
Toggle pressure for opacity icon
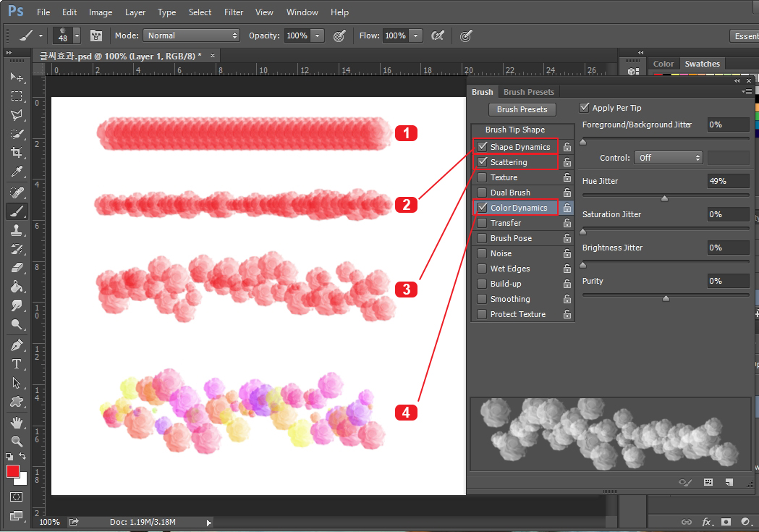pyautogui.click(x=339, y=35)
